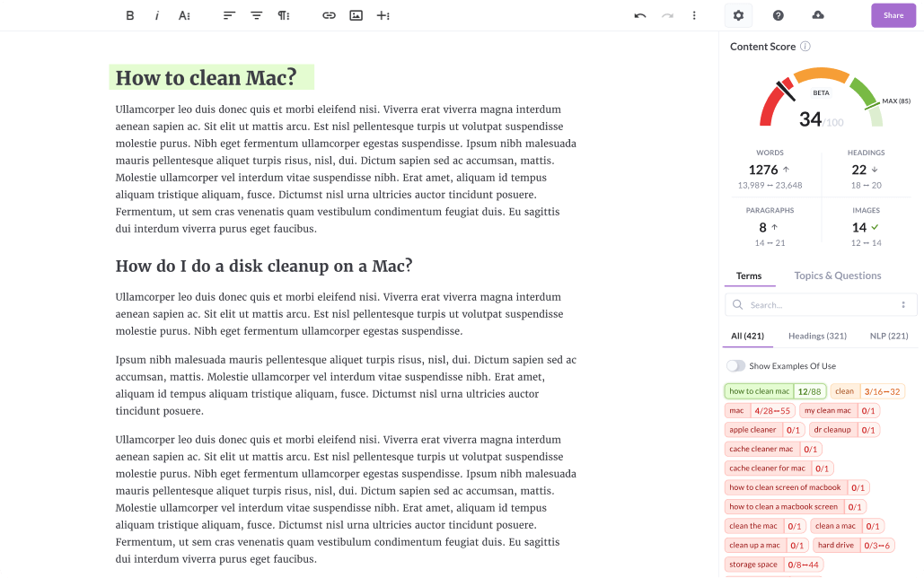This screenshot has height=578, width=924.
Task: Expand the insert options menu
Action: 383,15
